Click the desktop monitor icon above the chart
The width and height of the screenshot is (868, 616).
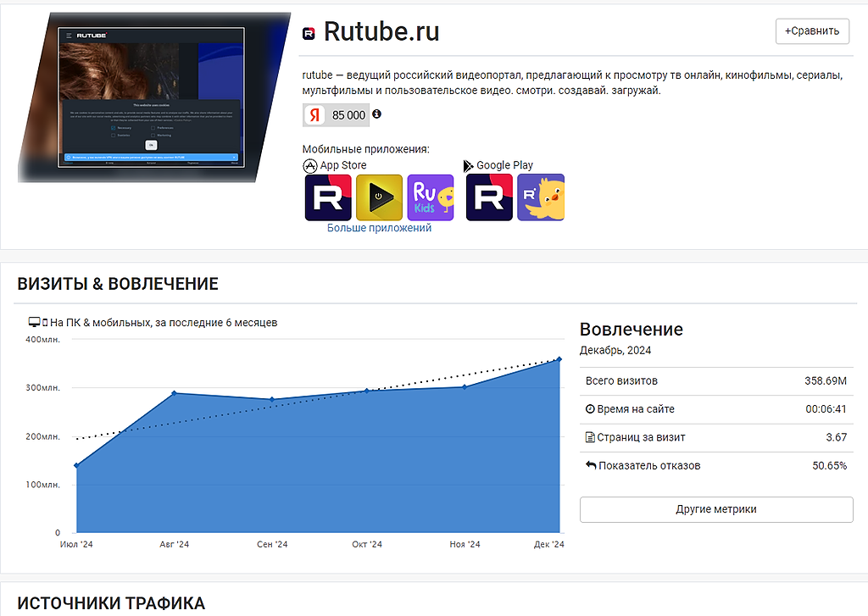[34, 322]
